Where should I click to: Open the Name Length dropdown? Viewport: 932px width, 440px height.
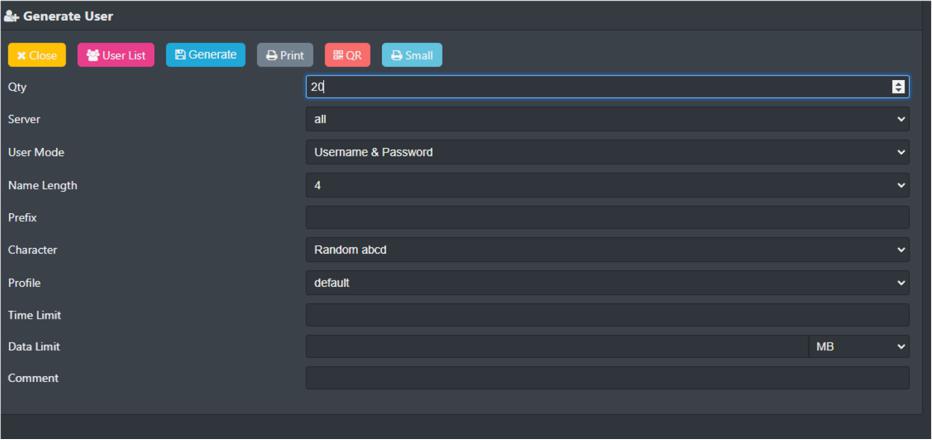(x=607, y=185)
